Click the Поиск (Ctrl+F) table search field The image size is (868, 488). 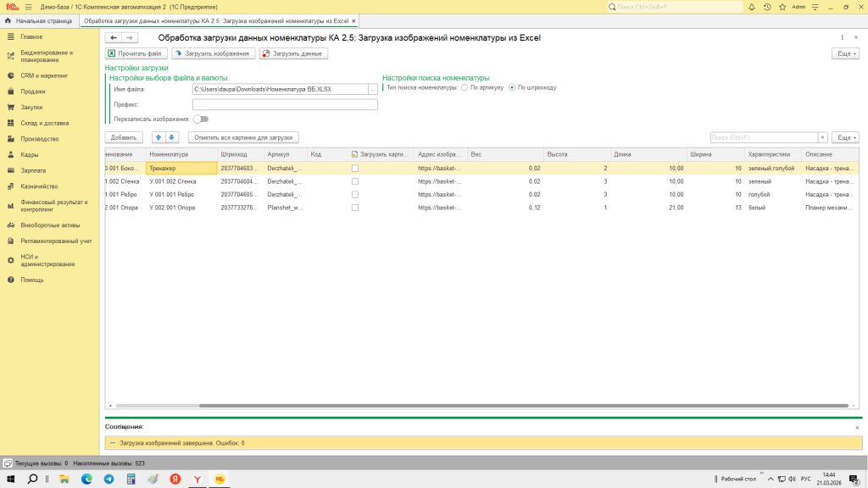(764, 137)
